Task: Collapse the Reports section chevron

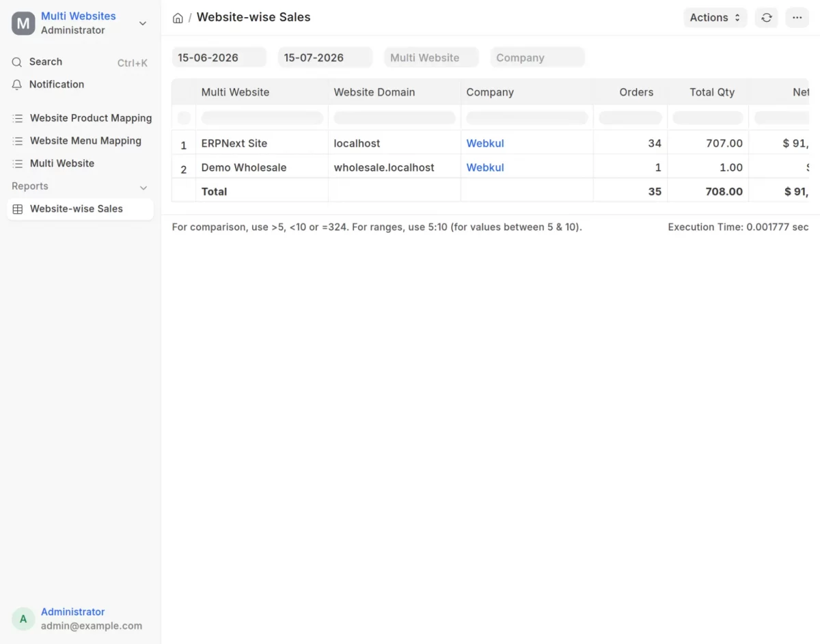Action: 143,187
